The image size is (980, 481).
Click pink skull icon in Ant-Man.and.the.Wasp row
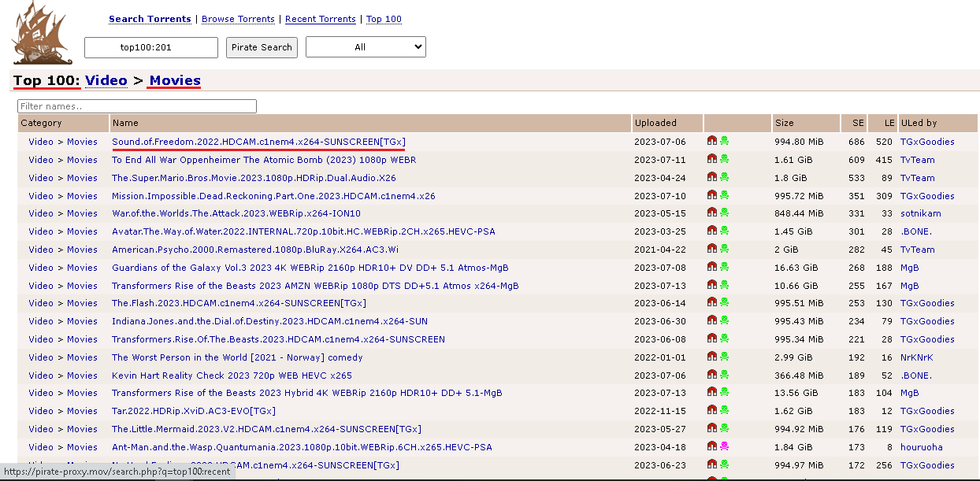coord(724,446)
